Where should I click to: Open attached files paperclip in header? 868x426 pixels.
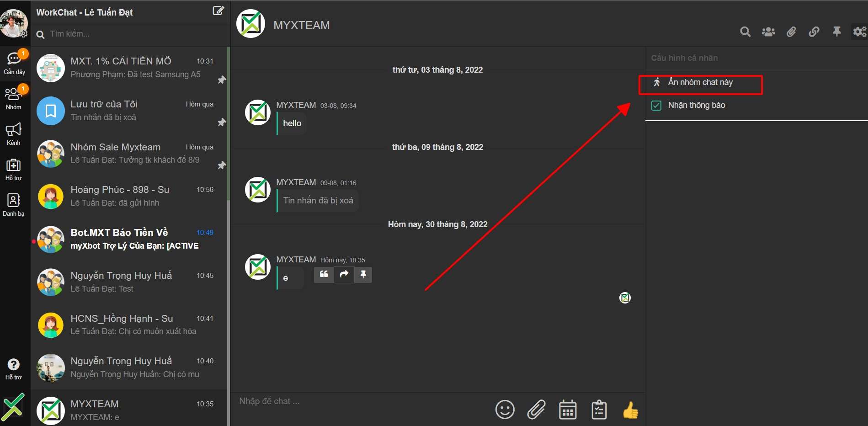(791, 32)
